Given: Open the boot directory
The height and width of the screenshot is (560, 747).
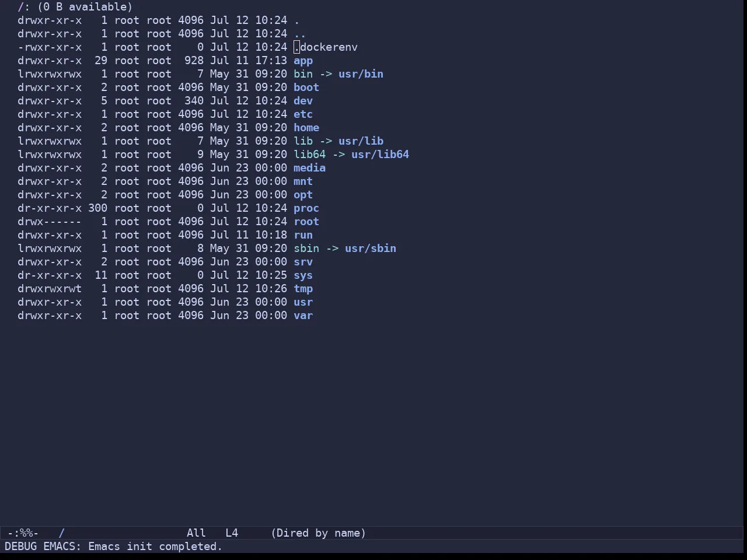Looking at the screenshot, I should click(x=306, y=87).
